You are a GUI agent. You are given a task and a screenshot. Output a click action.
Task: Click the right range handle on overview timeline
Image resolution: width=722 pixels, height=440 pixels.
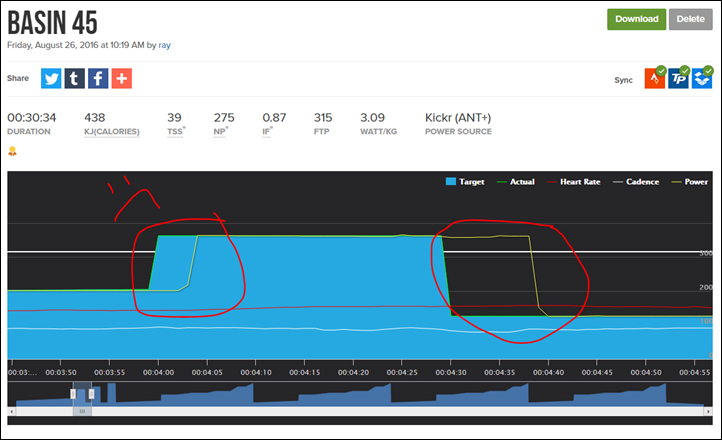tap(91, 394)
